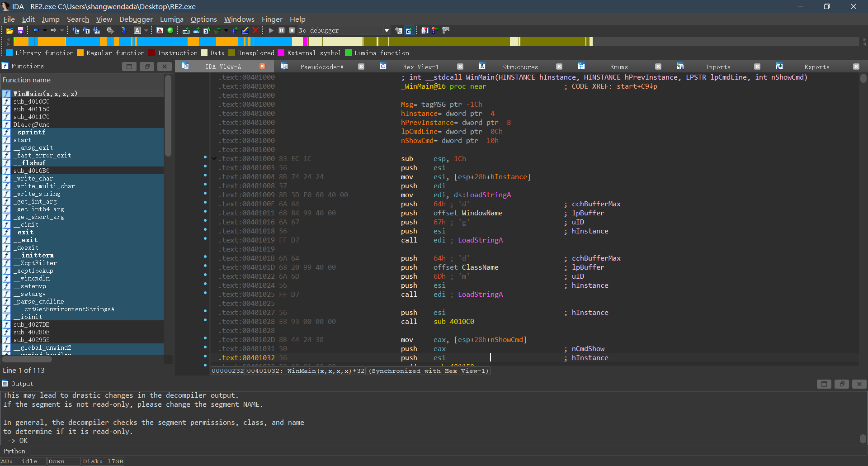Open the Finger menu

(x=272, y=19)
